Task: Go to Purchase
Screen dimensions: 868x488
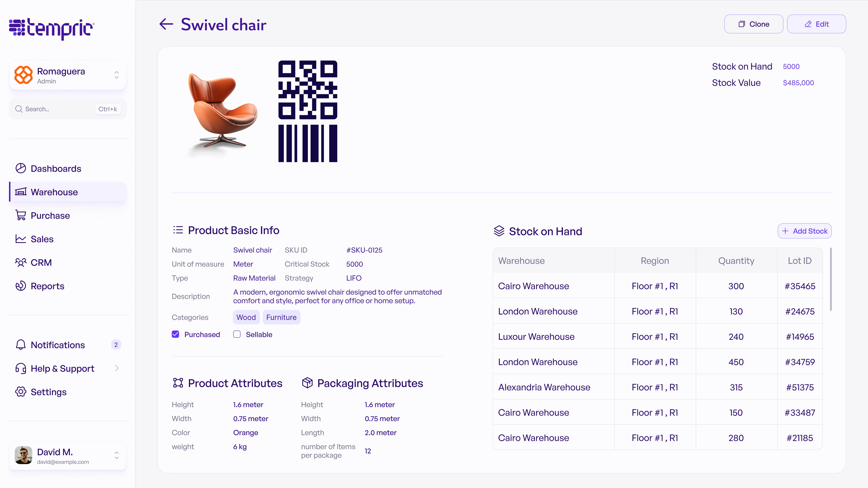Action: click(68, 216)
